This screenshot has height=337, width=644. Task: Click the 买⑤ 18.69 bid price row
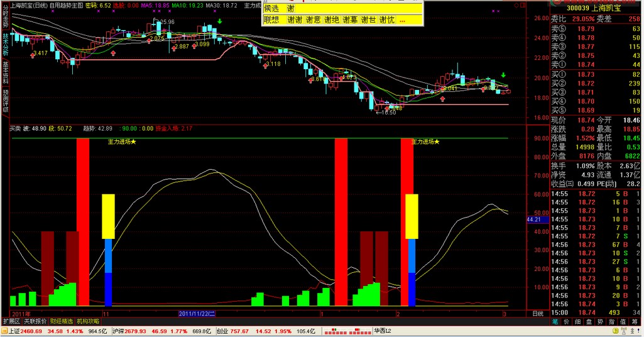tap(596, 110)
